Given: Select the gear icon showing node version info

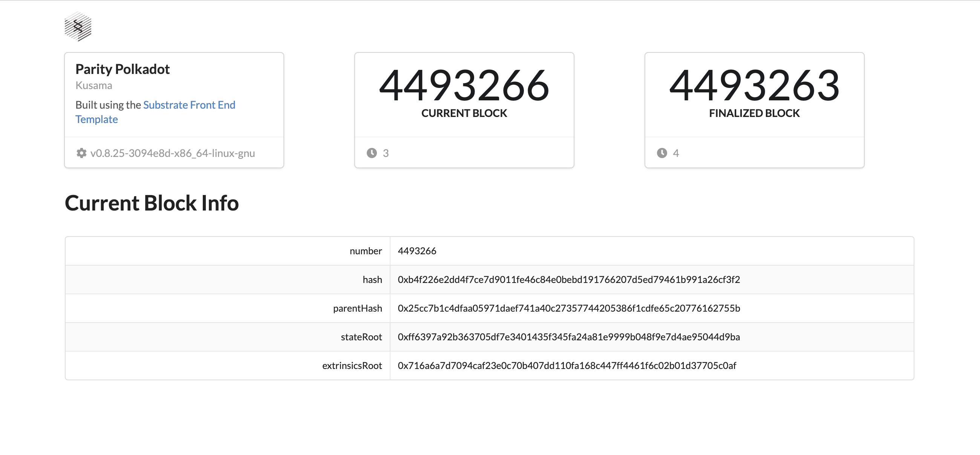Looking at the screenshot, I should [x=81, y=153].
